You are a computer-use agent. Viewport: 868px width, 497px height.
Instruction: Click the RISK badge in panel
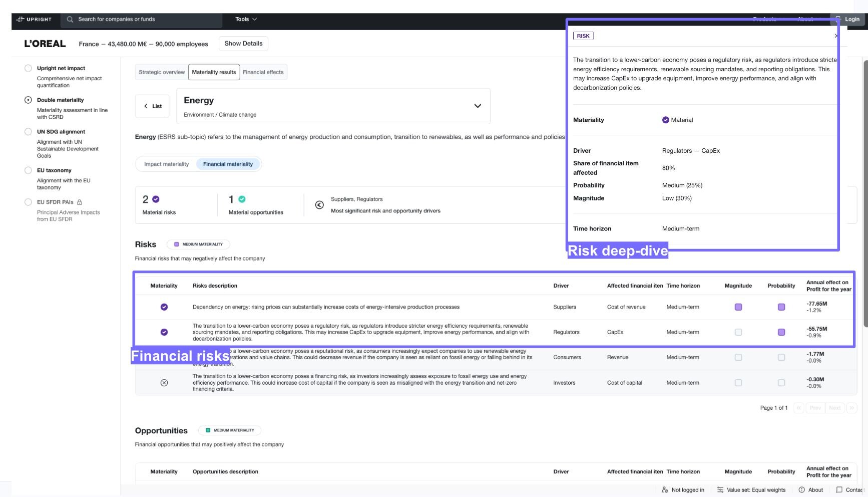click(583, 36)
